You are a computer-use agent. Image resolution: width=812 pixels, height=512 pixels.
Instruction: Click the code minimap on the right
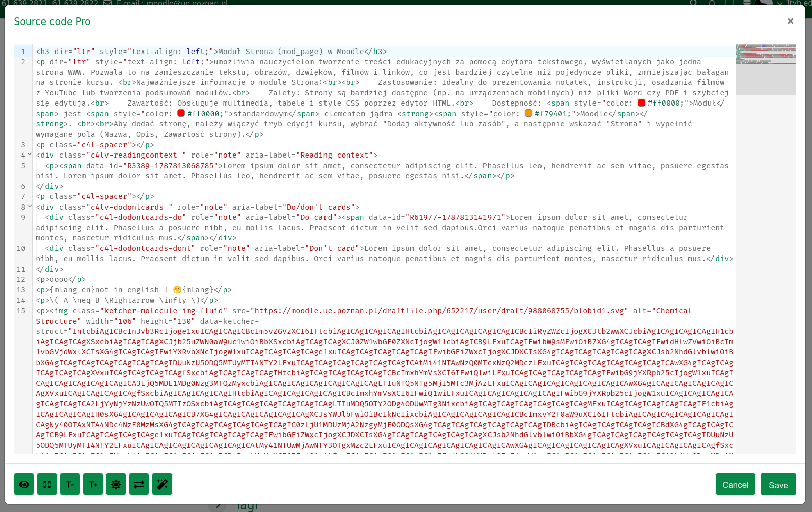pyautogui.click(x=766, y=70)
